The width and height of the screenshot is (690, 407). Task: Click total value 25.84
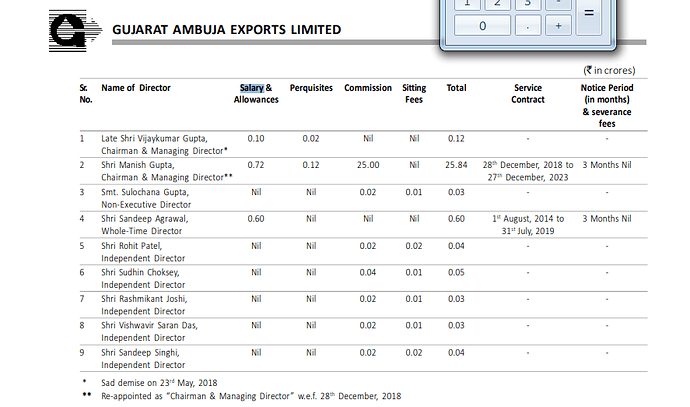click(x=456, y=165)
